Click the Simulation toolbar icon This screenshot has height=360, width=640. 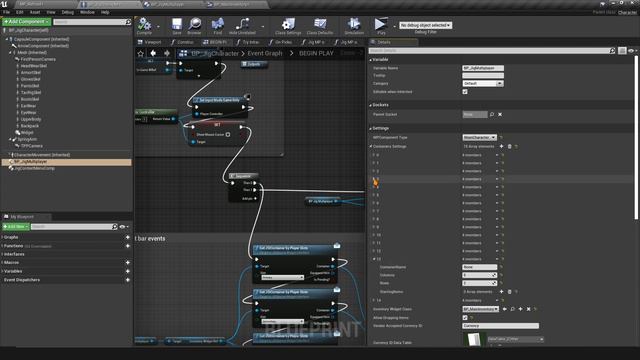pyautogui.click(x=354, y=25)
